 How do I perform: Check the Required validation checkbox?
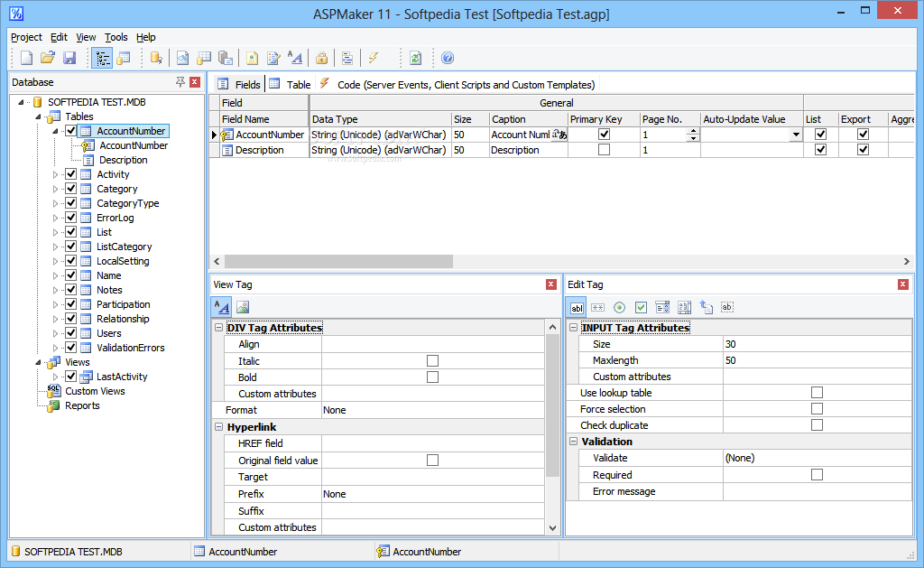click(x=817, y=475)
